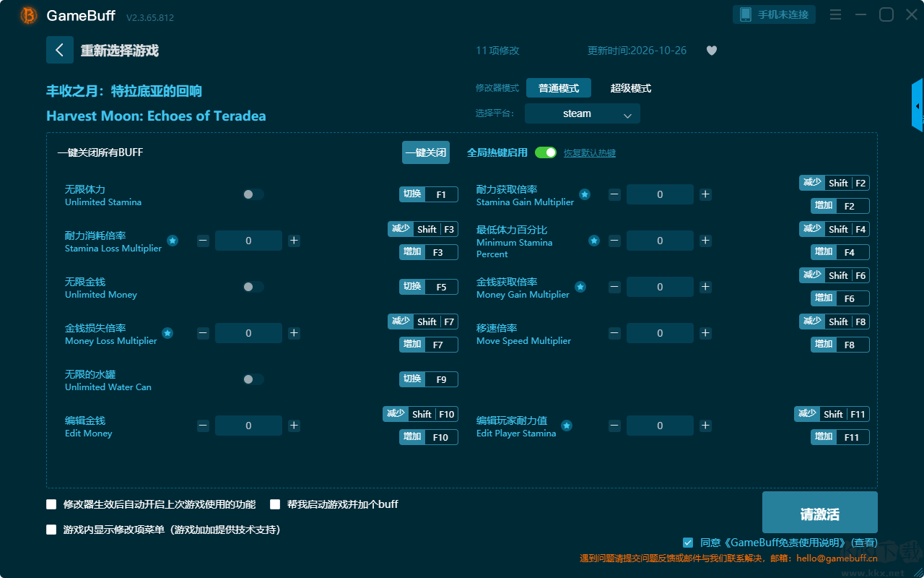Click the Shift F2 减少 hotkey button

point(834,183)
